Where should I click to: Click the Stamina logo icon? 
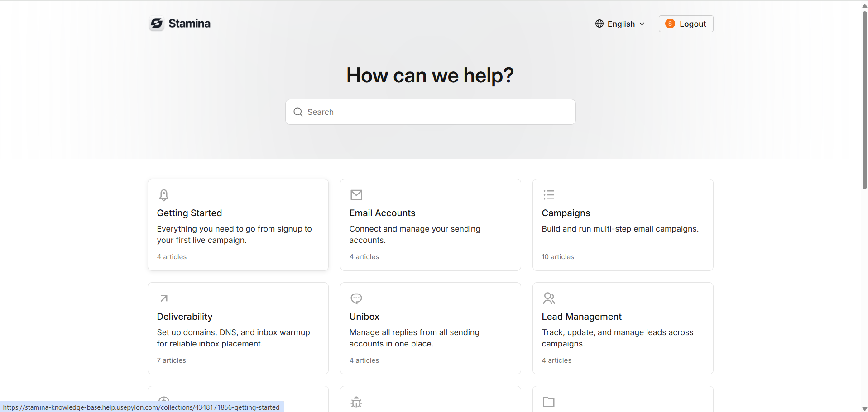coord(157,24)
